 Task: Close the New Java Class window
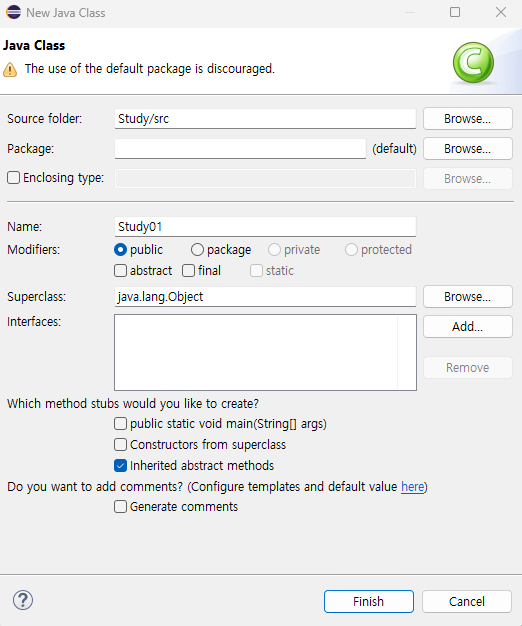pos(501,12)
